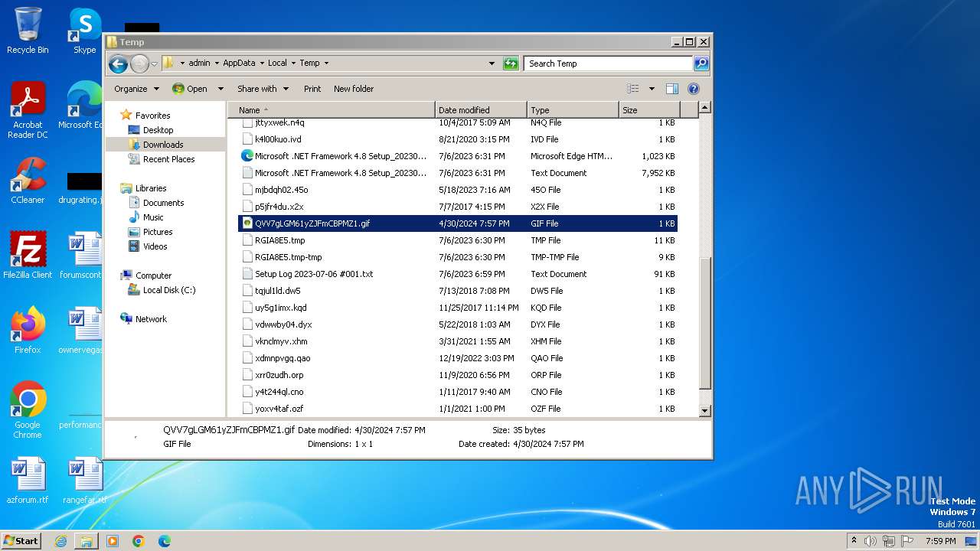
Task: Expand the Open button dropdown arrow
Action: click(220, 89)
